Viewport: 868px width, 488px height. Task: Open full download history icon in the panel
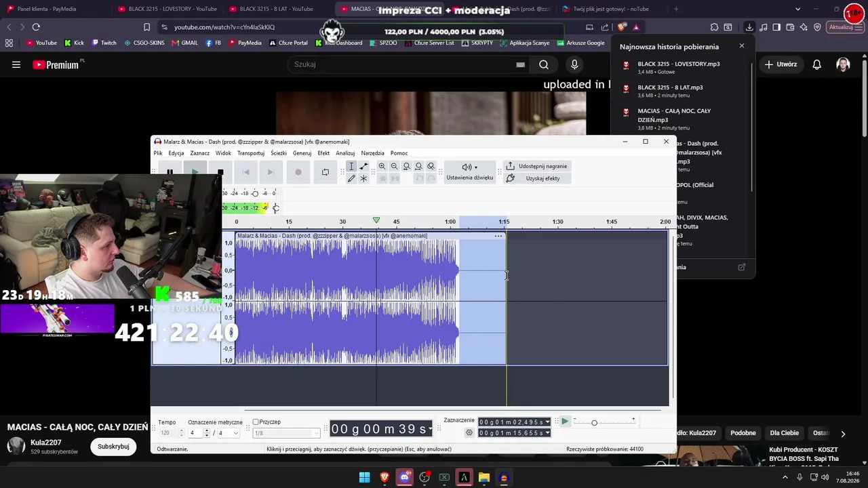tap(742, 267)
